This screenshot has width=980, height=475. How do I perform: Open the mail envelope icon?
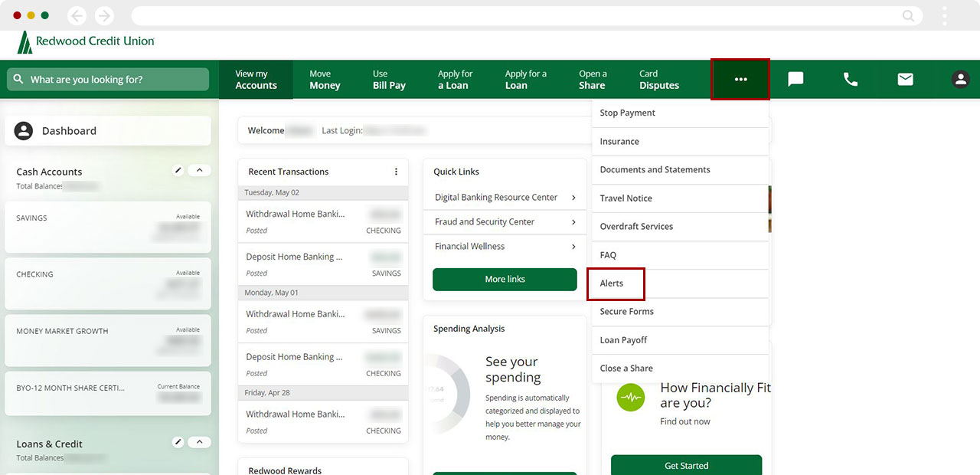coord(906,79)
